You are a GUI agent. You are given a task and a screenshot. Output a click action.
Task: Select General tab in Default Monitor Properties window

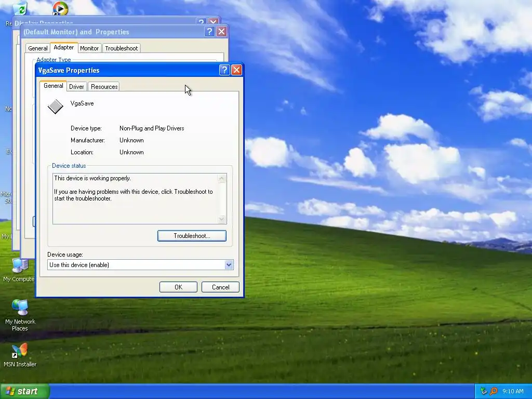(37, 48)
